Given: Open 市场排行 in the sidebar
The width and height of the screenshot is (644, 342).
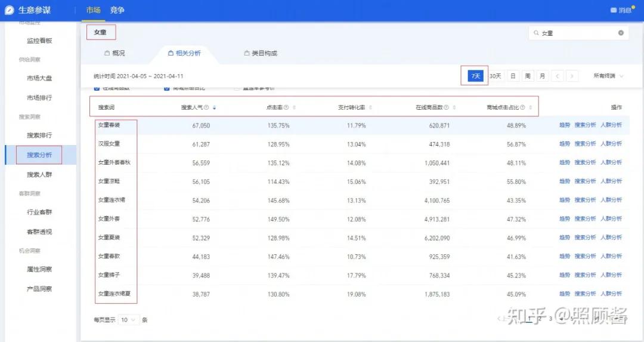Looking at the screenshot, I should point(39,98).
